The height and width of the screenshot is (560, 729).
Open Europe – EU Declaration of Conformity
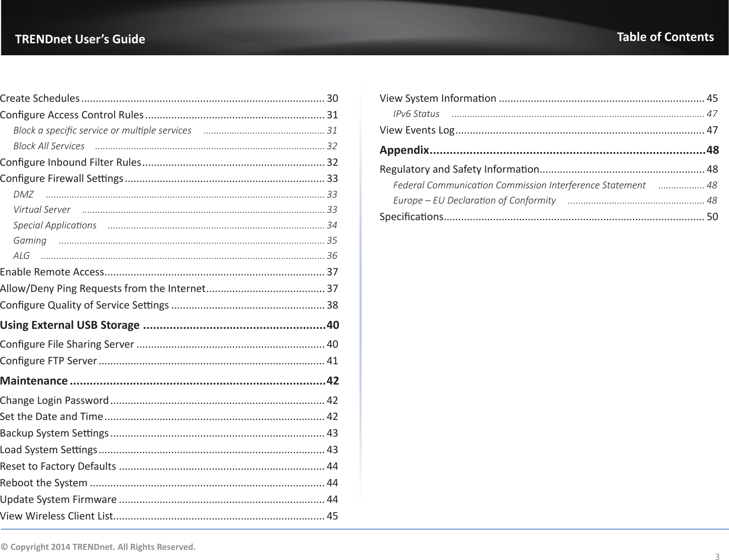(555, 201)
